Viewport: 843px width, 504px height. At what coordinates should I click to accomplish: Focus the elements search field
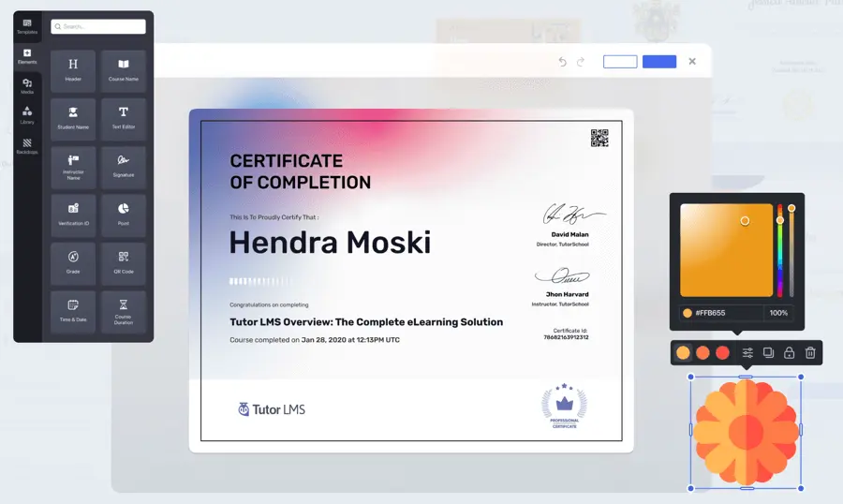[x=97, y=26]
